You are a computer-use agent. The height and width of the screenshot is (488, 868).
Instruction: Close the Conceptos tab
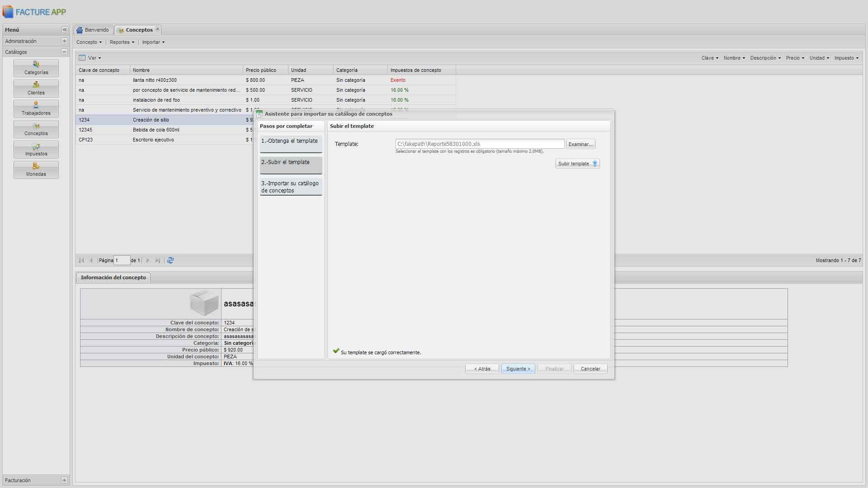click(157, 29)
